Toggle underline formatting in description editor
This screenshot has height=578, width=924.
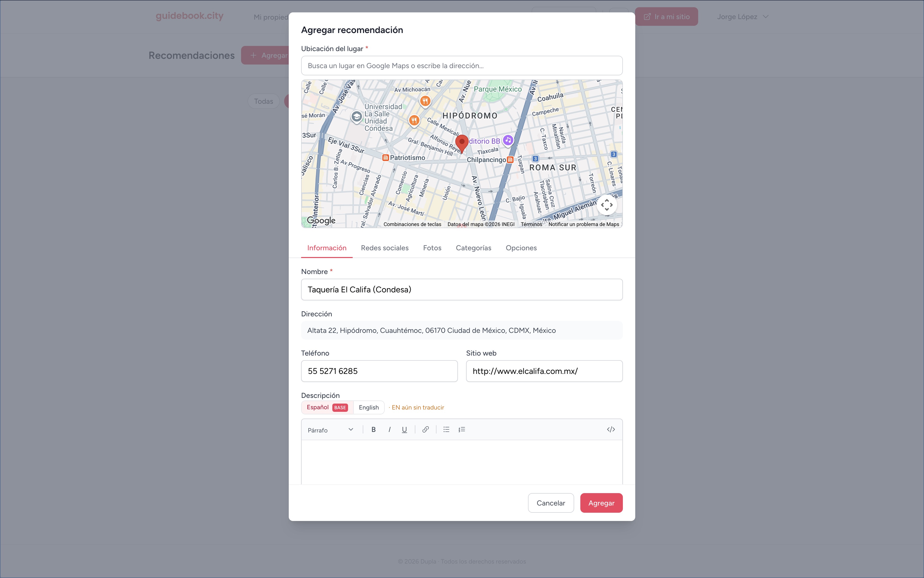[404, 430]
